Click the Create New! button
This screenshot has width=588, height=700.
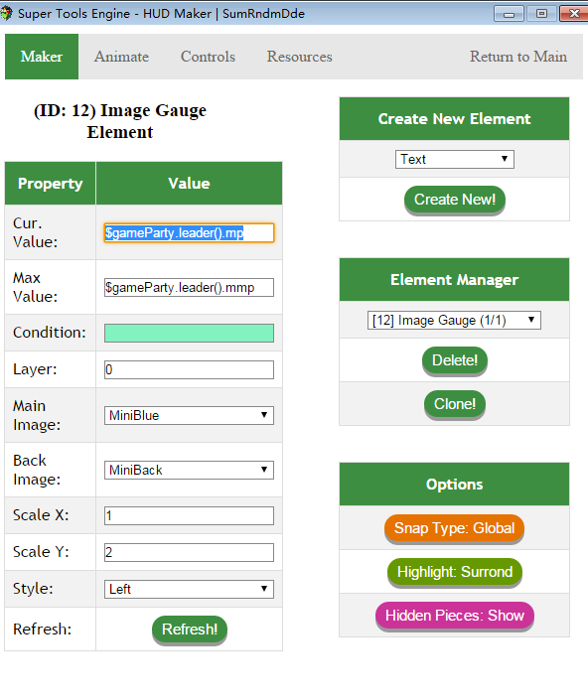(455, 200)
